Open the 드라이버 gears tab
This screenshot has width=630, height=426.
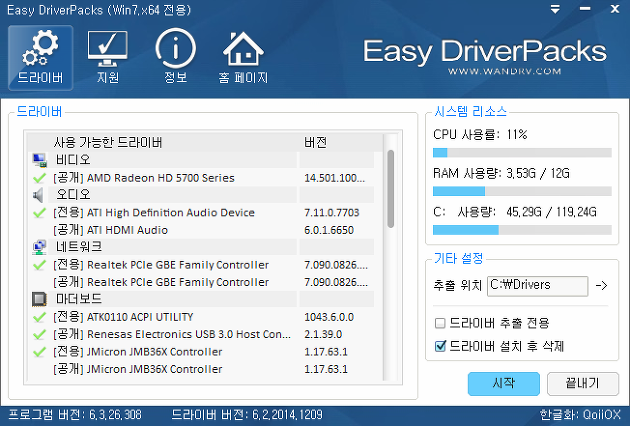[40, 57]
